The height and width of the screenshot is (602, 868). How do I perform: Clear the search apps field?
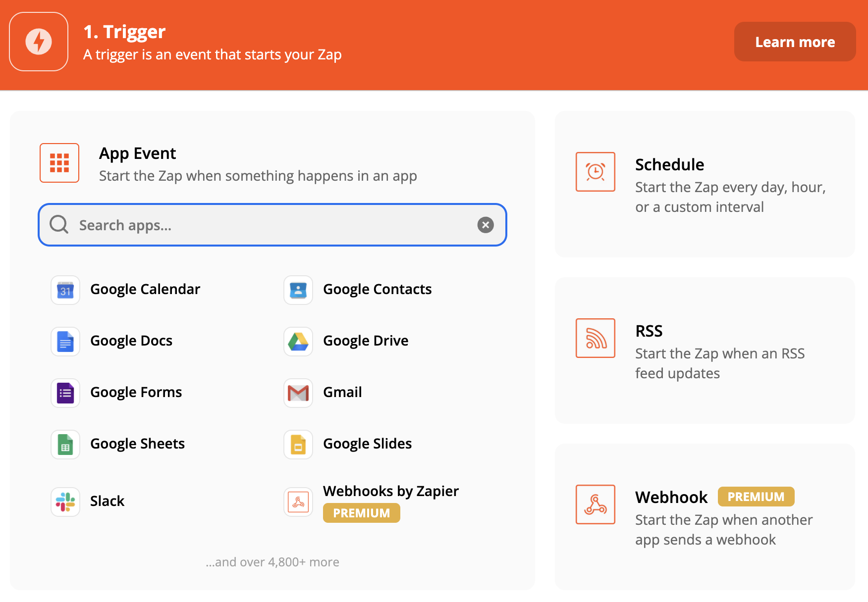(486, 225)
